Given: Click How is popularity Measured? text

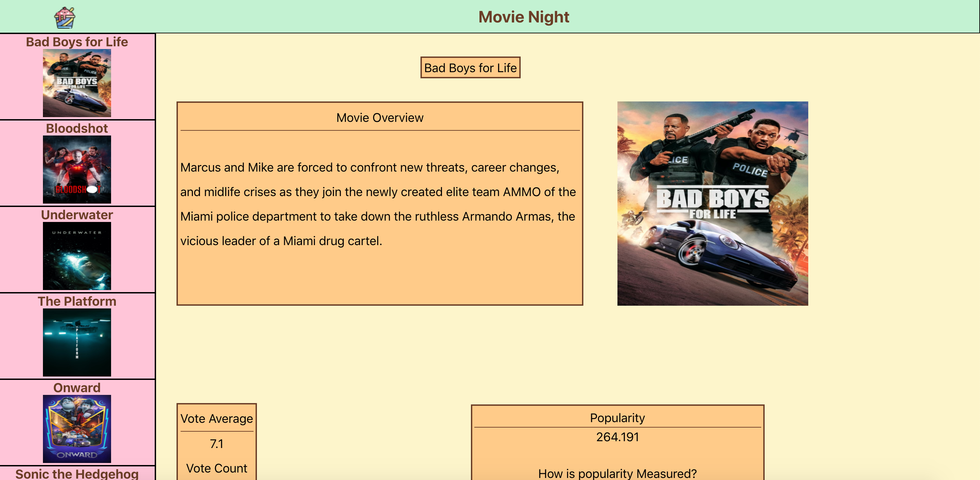Looking at the screenshot, I should pos(617,474).
